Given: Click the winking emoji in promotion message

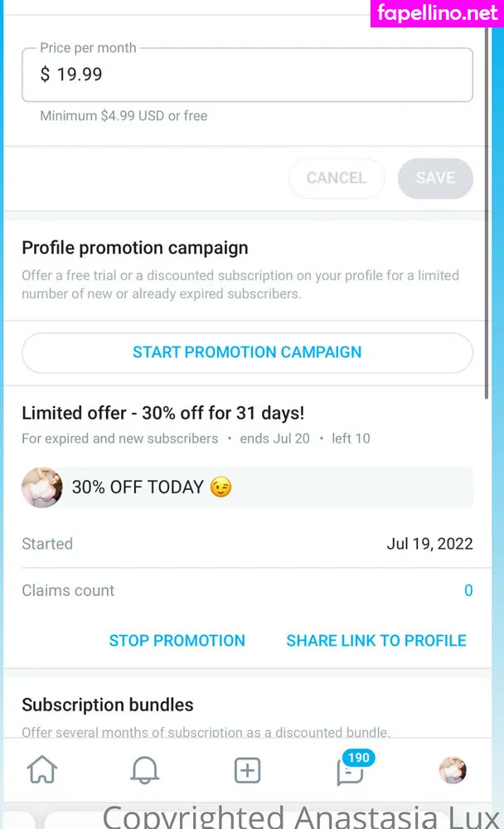Looking at the screenshot, I should pyautogui.click(x=220, y=487).
